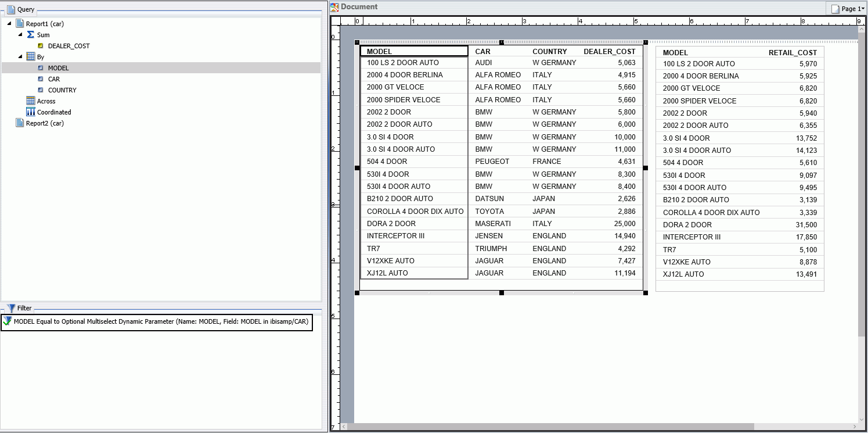Collapse the By branch in the query tree
The width and height of the screenshot is (868, 433).
pos(19,56)
